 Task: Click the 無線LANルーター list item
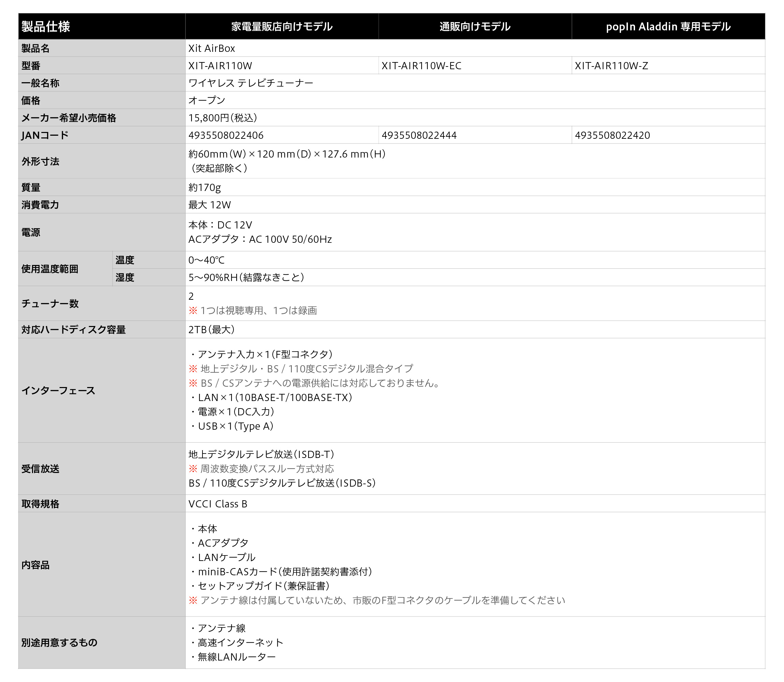tap(232, 657)
